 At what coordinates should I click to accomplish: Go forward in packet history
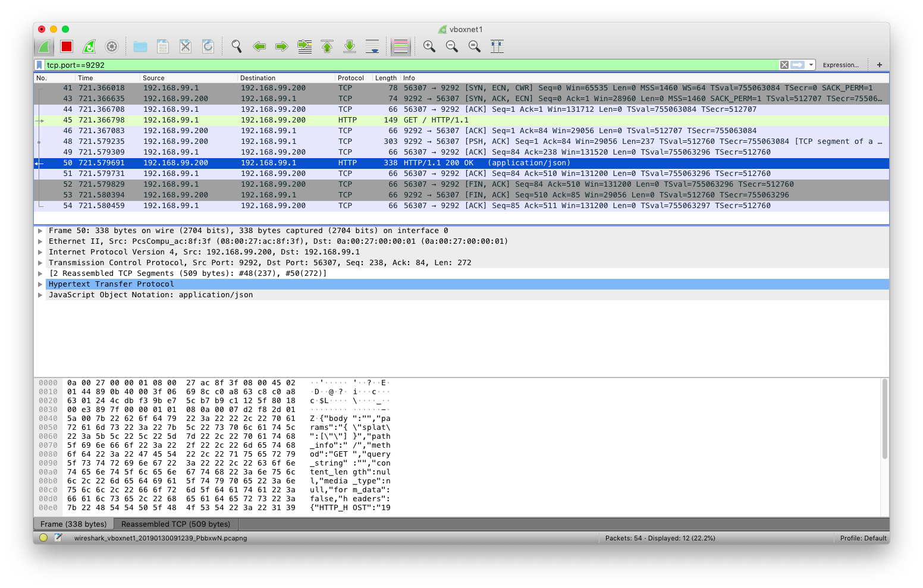(x=282, y=46)
